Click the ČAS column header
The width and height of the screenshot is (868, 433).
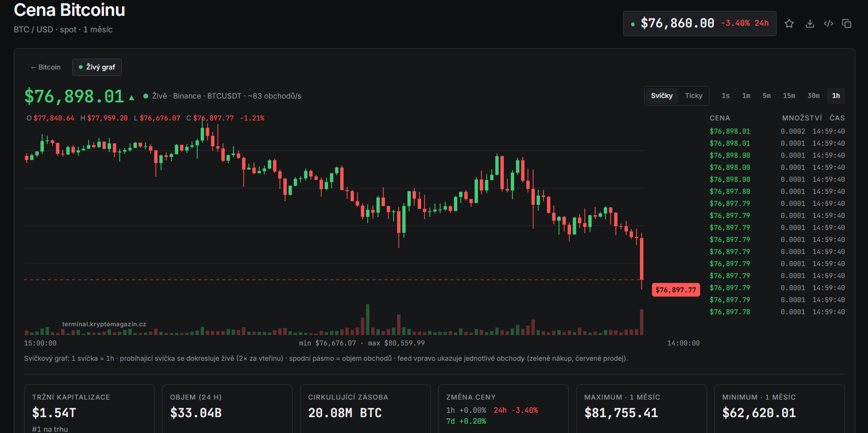tap(837, 118)
